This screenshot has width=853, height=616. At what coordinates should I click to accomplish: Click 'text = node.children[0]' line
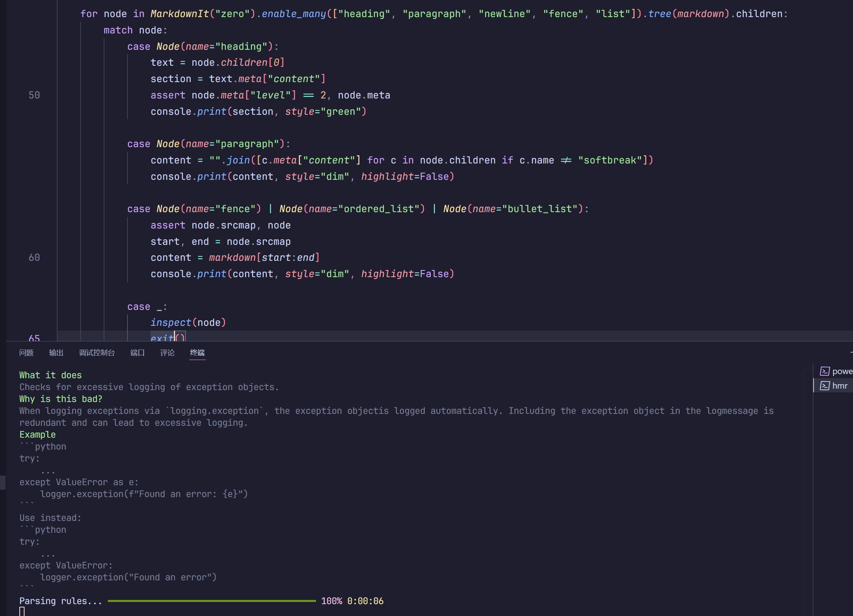(218, 62)
